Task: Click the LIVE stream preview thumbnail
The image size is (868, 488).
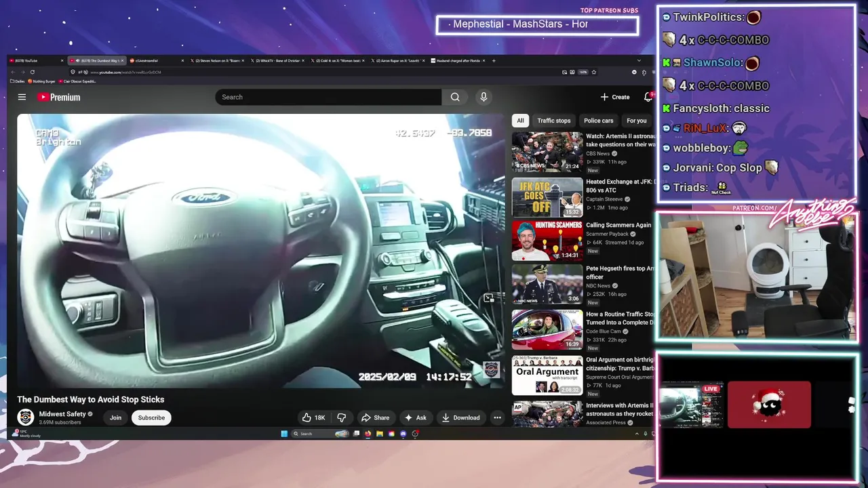Action: (x=692, y=405)
